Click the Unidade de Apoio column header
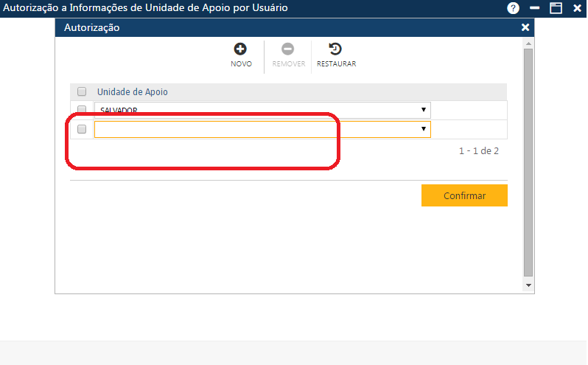Screen dimensions: 588x365 (x=133, y=92)
